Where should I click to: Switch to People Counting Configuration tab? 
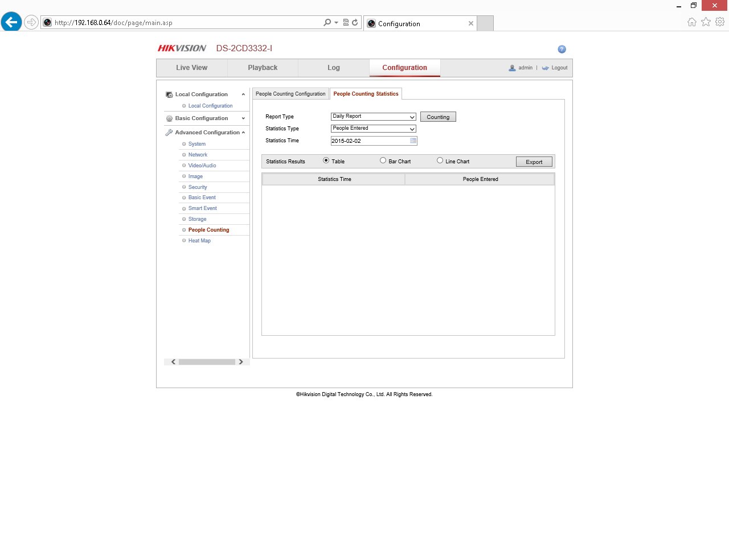click(290, 94)
